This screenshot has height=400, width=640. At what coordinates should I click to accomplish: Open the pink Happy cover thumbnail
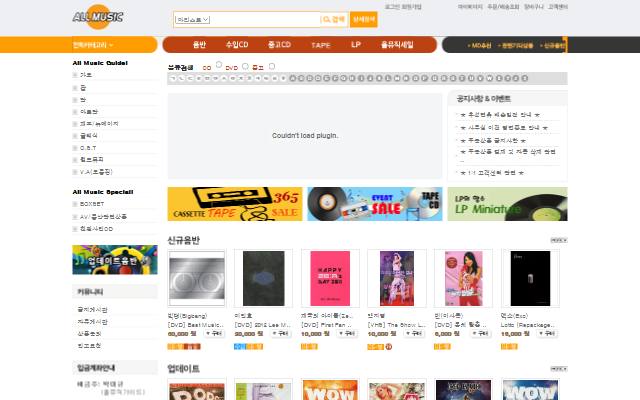tap(330, 278)
